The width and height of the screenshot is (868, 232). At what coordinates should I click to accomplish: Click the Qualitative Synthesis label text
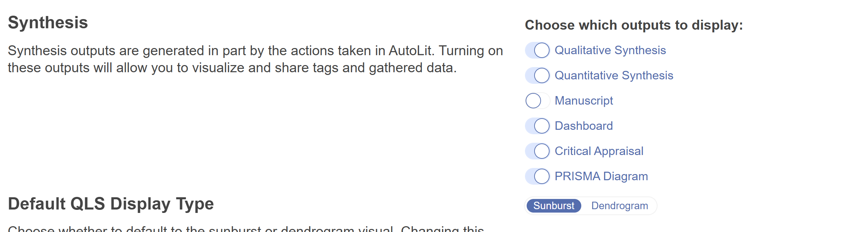(x=610, y=50)
